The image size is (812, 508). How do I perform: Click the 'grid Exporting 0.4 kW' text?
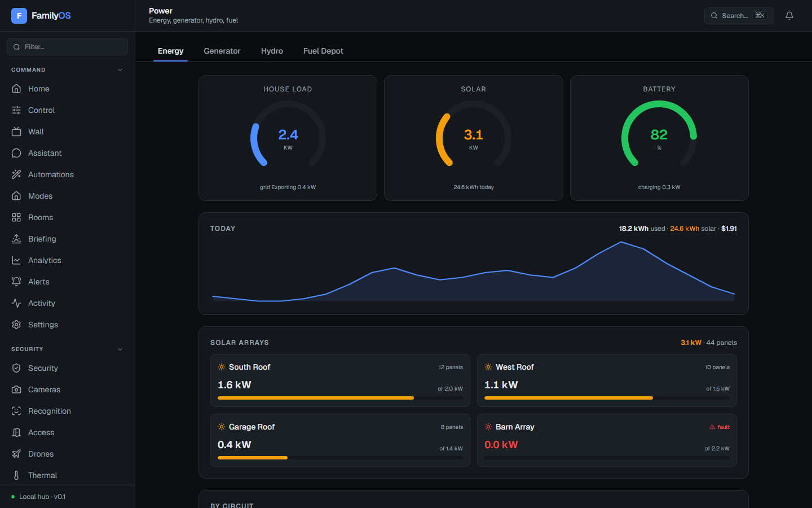click(288, 187)
